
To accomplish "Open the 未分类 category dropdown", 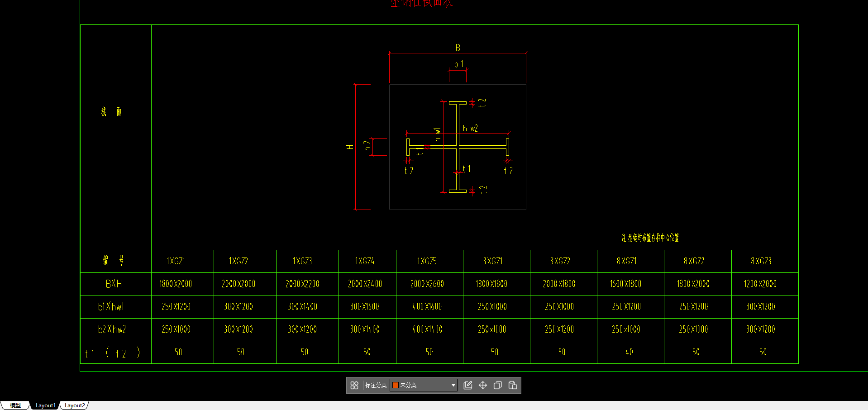I will (x=424, y=385).
